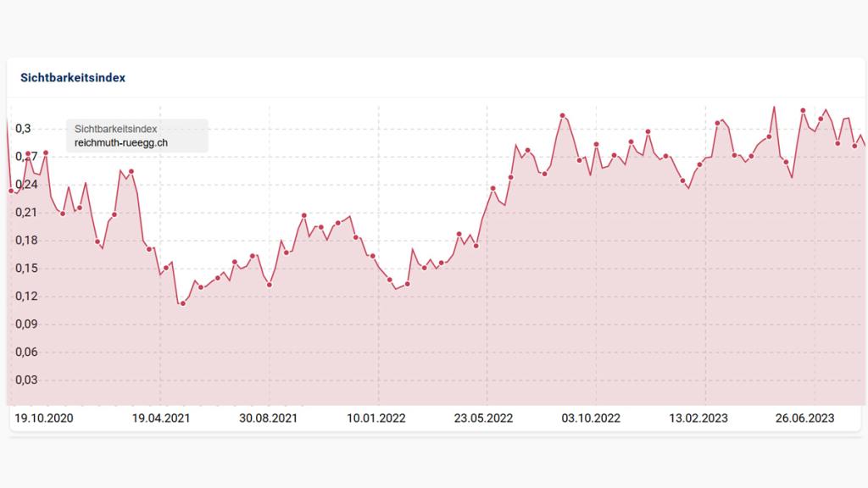Select the 19.04.2021 date label
This screenshot has width=868, height=488.
162,419
